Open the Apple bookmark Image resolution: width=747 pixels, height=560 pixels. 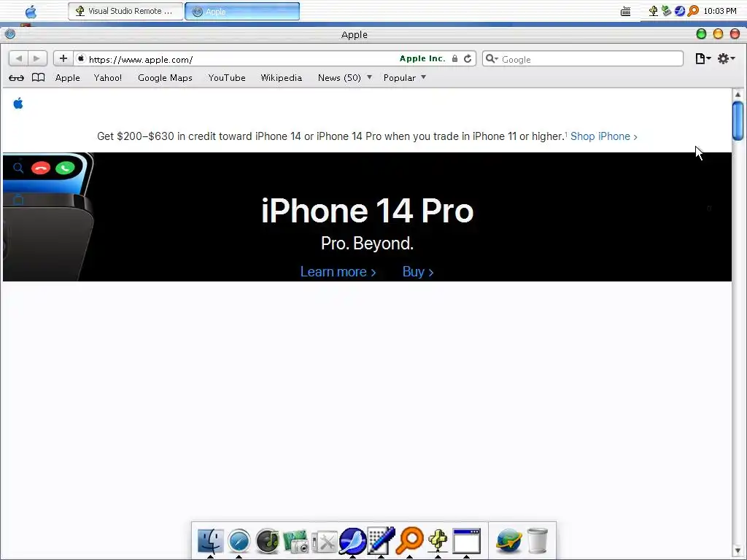click(x=68, y=77)
